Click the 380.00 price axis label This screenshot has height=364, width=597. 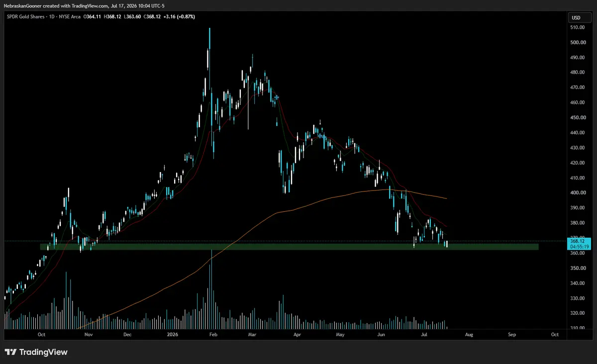click(x=577, y=223)
